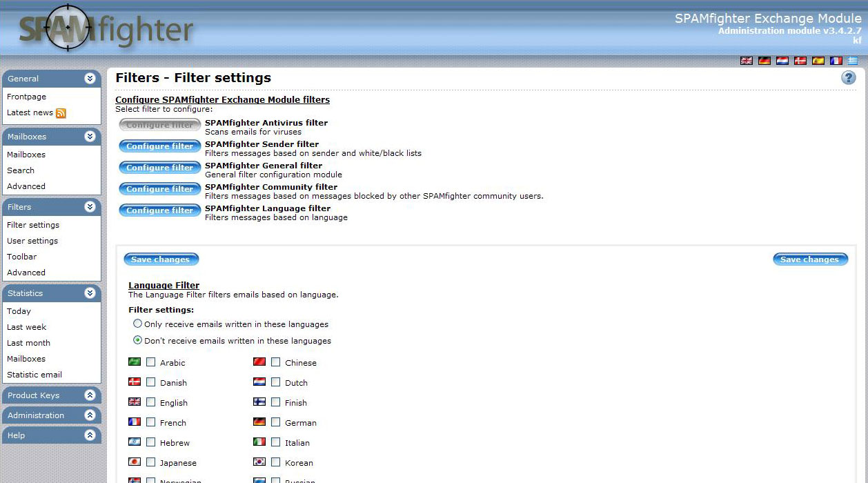
Task: Click the flag icon beside the Danish checkbox
Action: pyautogui.click(x=135, y=382)
